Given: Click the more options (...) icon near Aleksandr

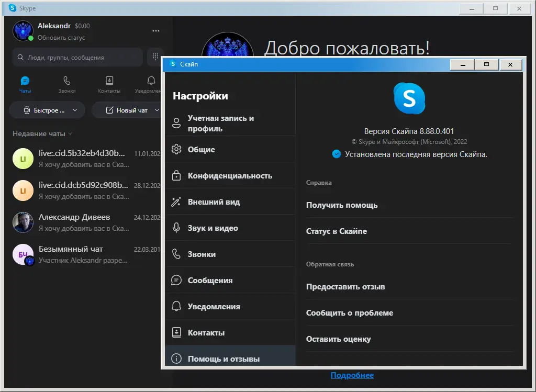Looking at the screenshot, I should click(155, 30).
